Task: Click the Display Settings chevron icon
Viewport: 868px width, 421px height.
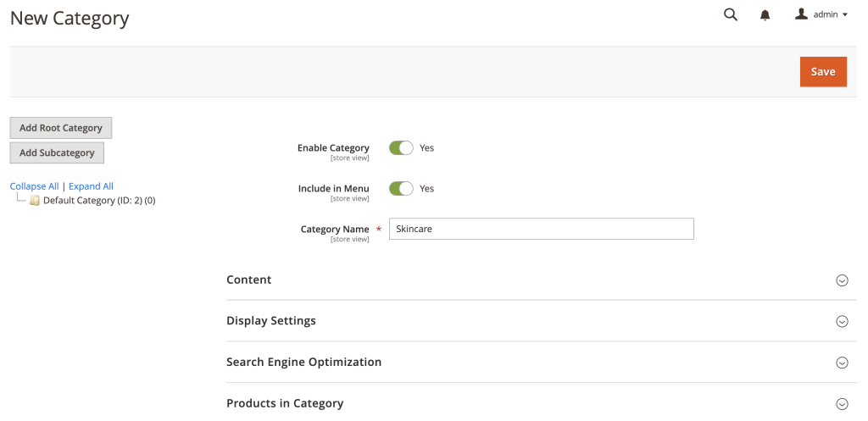Action: (x=842, y=321)
